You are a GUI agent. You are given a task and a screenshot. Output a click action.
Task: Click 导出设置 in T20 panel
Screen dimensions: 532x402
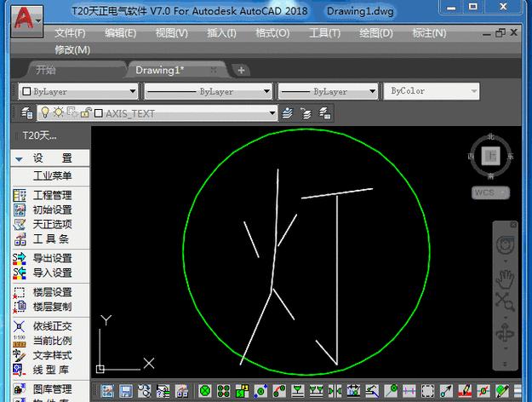tap(52, 258)
